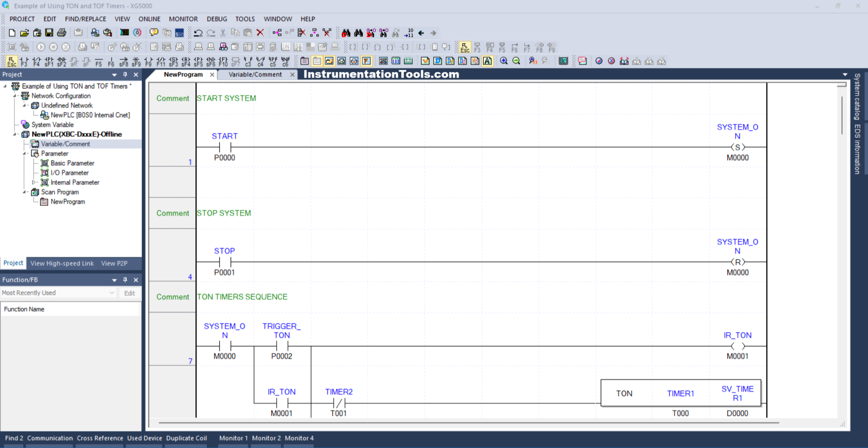The height and width of the screenshot is (448, 868).
Task: Open project using the folder icon
Action: 24,33
